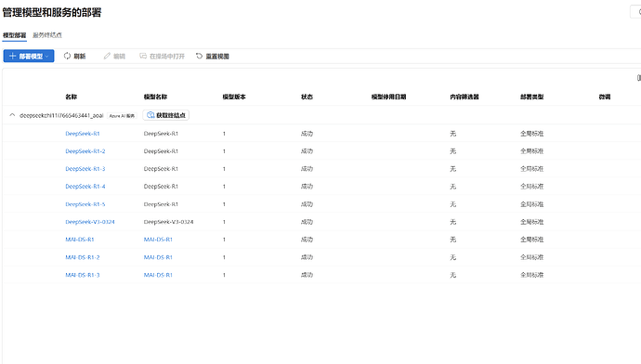Open the DeepSeek-R1 deployment link
641x364 pixels.
(x=83, y=134)
